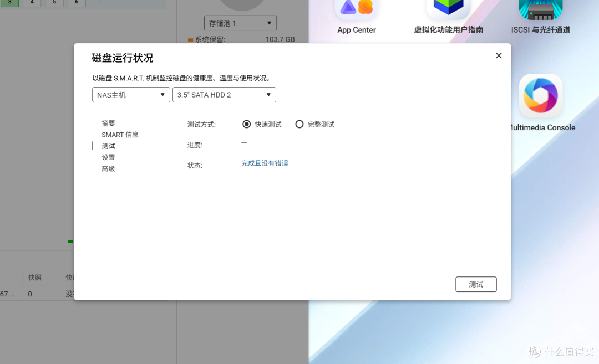The height and width of the screenshot is (364, 599).
Task: Click the 系统保留 legend entry
Action: click(206, 39)
